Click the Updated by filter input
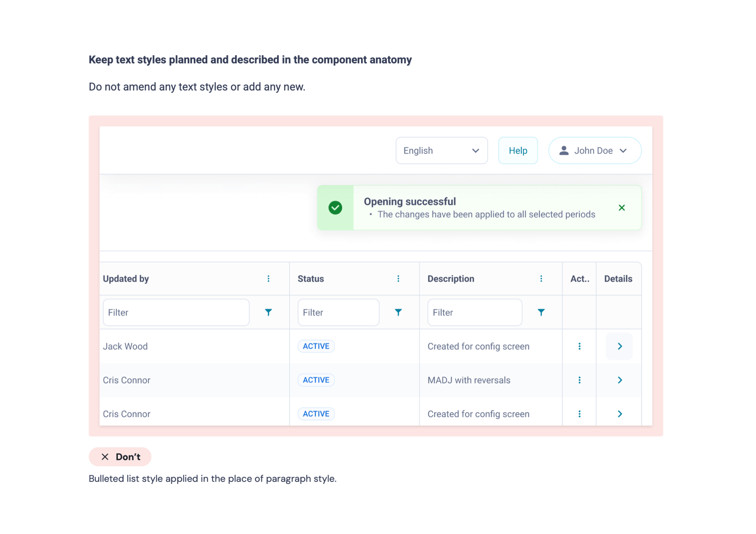The image size is (756, 534). click(176, 312)
